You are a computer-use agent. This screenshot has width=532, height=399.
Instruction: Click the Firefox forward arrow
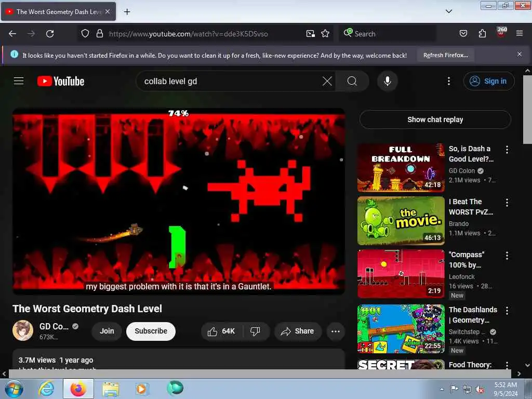[x=31, y=34]
